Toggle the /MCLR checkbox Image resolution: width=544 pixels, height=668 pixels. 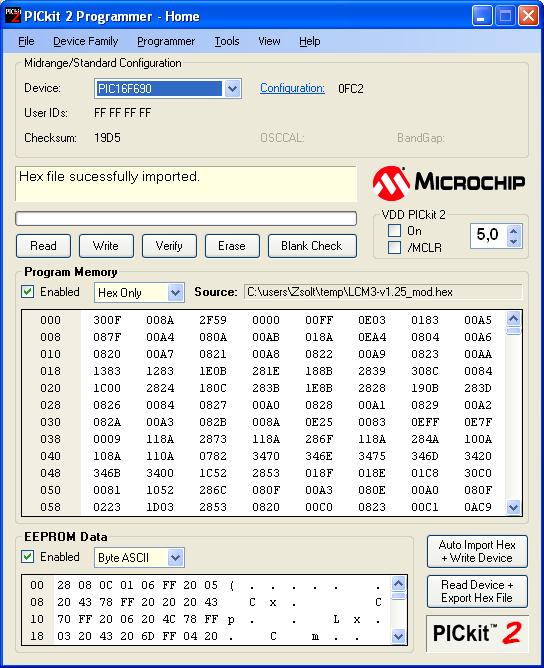click(x=394, y=247)
